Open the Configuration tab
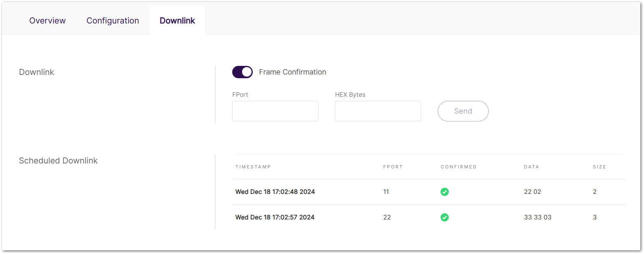Screen dimensions: 644x254 click(113, 21)
